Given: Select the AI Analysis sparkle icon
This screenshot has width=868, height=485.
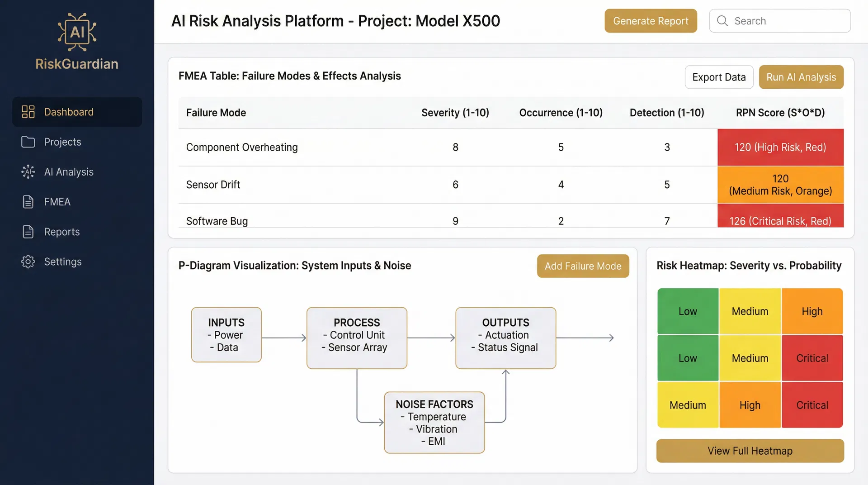Looking at the screenshot, I should (x=28, y=171).
